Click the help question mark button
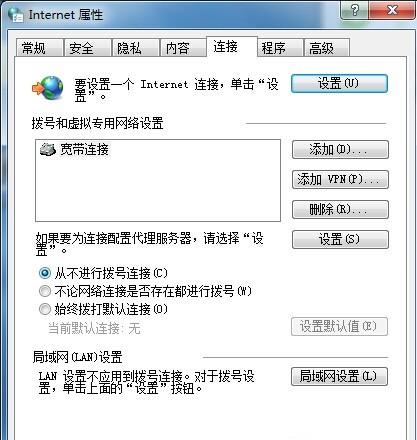The width and height of the screenshot is (417, 440). tap(355, 11)
